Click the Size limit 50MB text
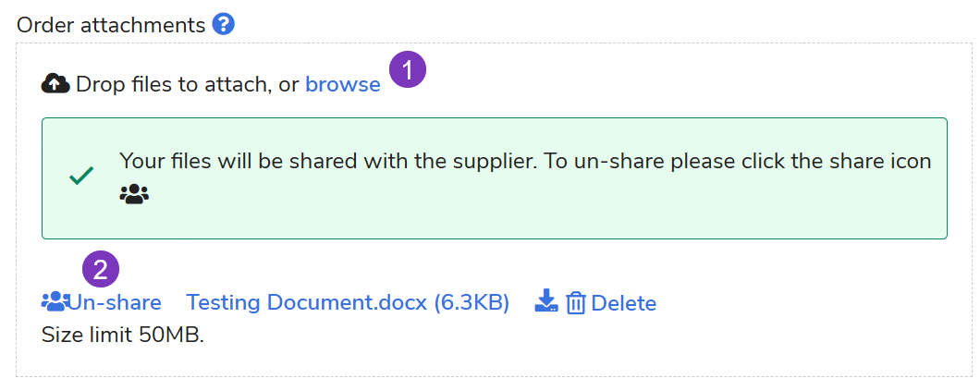This screenshot has height=391, width=980. point(122,335)
